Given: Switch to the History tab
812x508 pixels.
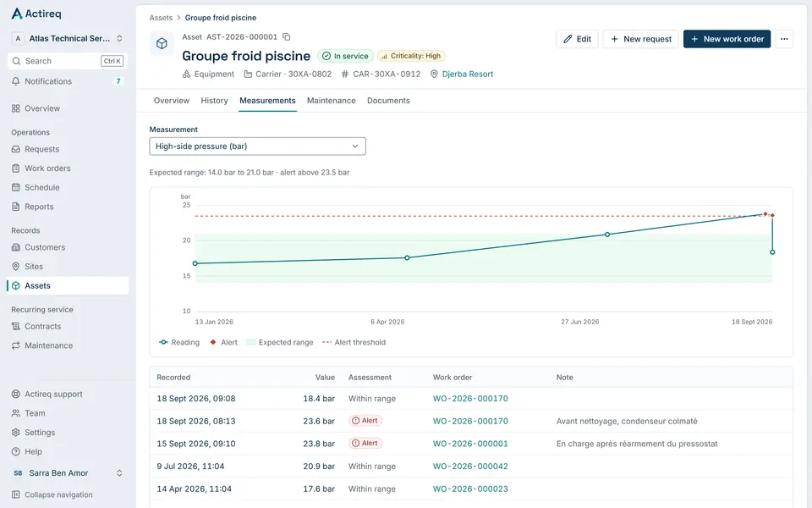Looking at the screenshot, I should 214,101.
